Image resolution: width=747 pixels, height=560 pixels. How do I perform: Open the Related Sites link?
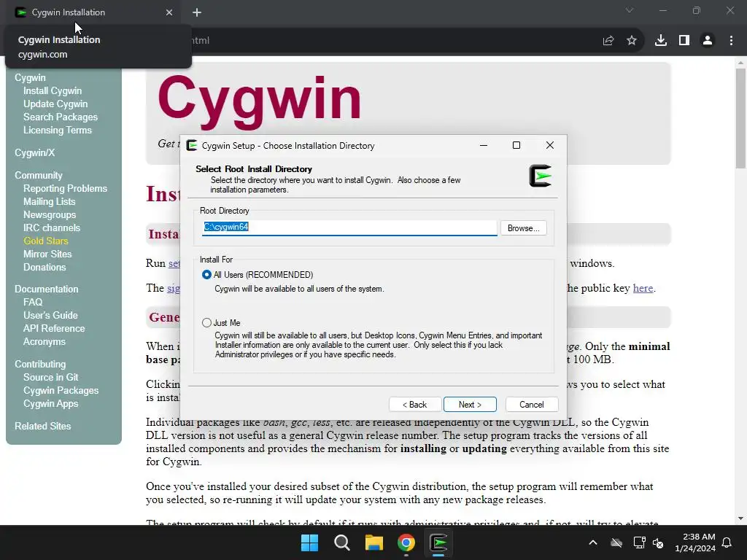coord(42,426)
